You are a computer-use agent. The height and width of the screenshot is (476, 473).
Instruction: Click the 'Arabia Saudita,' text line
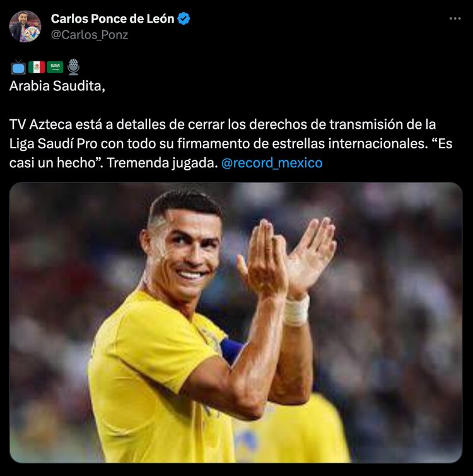[x=57, y=86]
